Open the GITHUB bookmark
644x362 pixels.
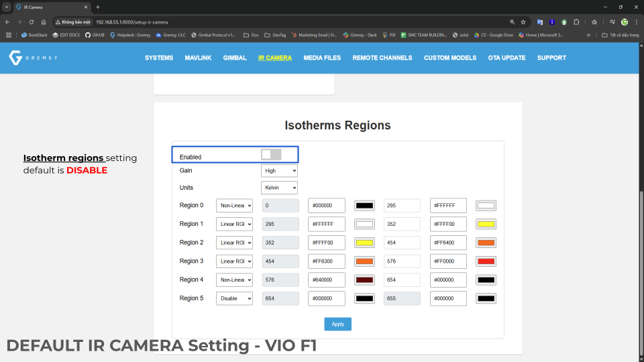coord(95,35)
